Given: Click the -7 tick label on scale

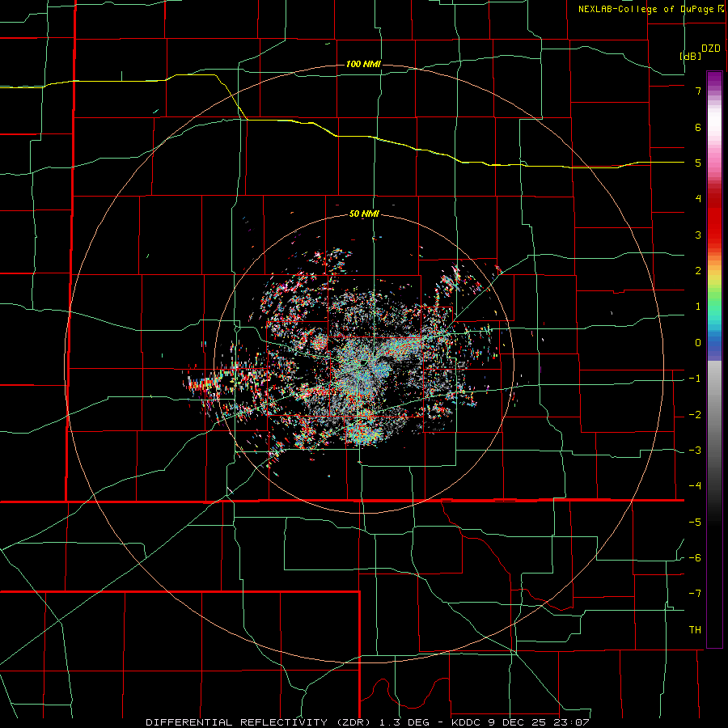Looking at the screenshot, I should 695,594.
